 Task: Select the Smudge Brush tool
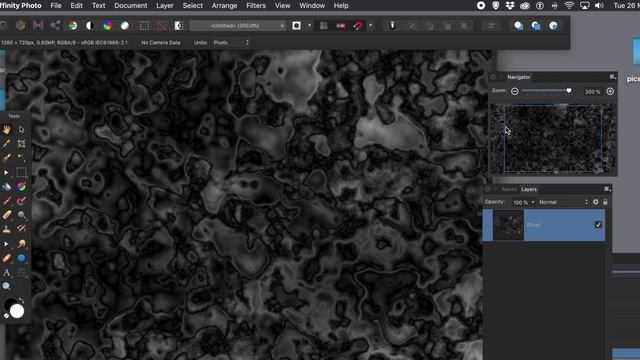click(x=21, y=244)
